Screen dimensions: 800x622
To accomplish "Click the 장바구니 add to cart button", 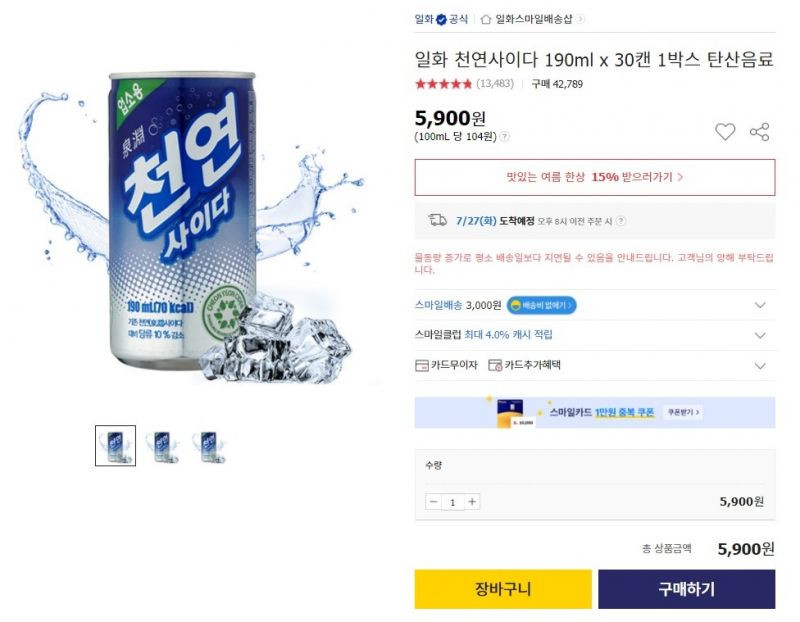I will (503, 589).
